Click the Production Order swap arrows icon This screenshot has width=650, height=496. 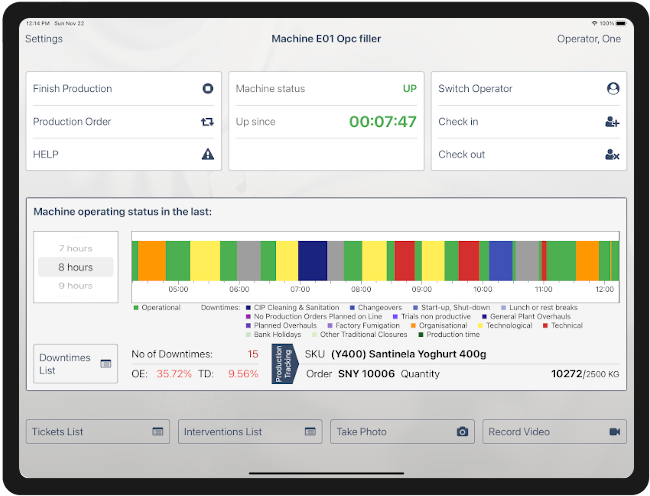point(208,122)
